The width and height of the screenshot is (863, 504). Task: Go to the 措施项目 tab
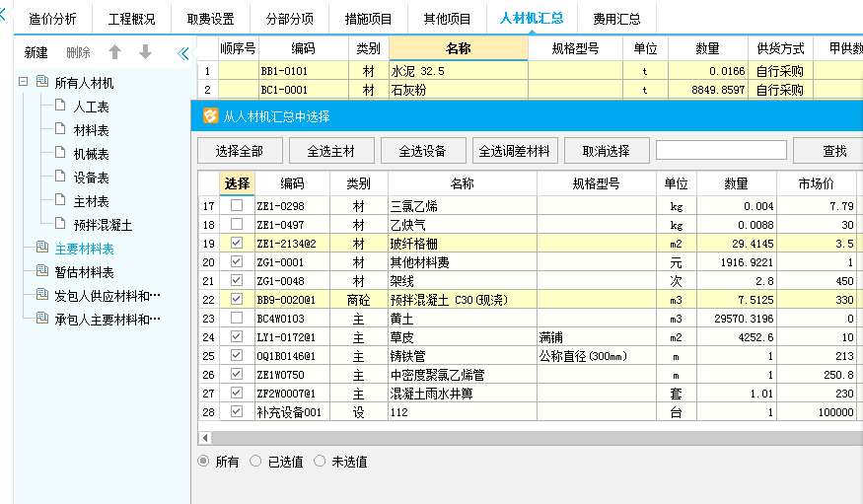click(x=368, y=19)
